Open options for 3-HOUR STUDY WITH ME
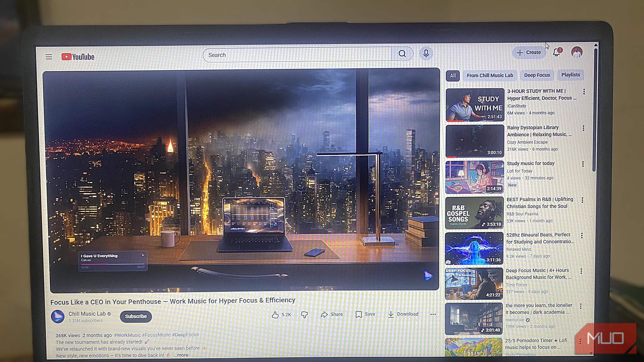This screenshot has width=644, height=362. point(584,92)
